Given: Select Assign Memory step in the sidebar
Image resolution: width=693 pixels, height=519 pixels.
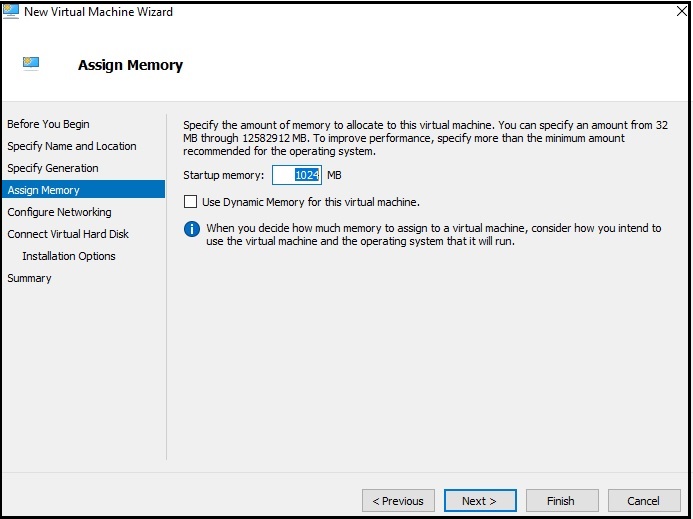Looking at the screenshot, I should pos(44,190).
